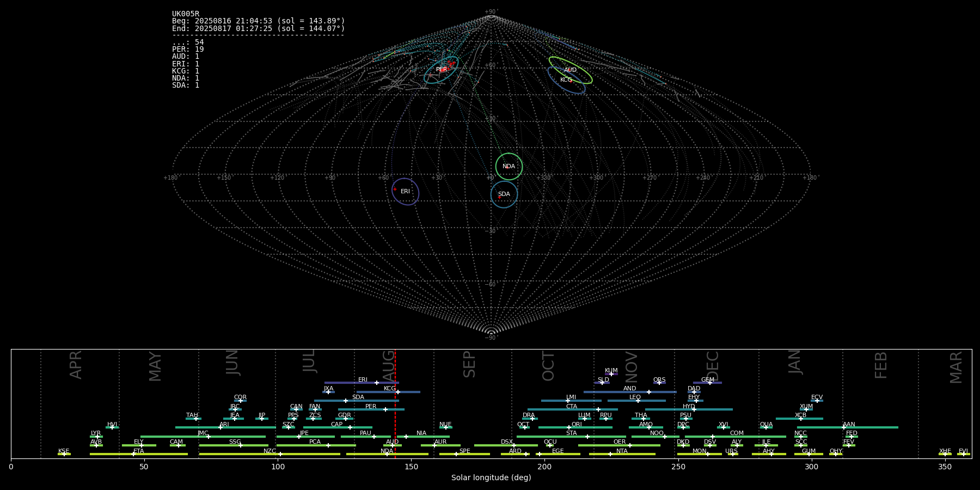Click the LYR shower marker in the timeline
The width and height of the screenshot is (980, 490).
[x=97, y=436]
